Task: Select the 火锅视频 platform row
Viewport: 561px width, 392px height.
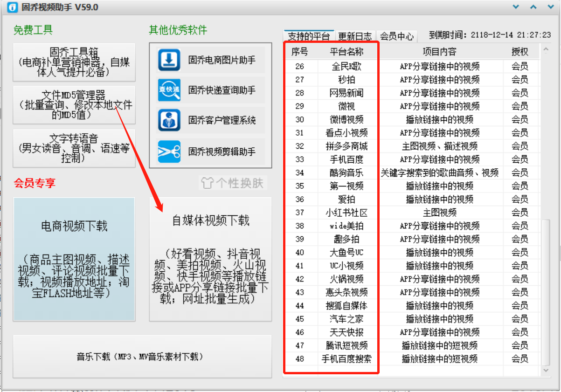Action: [412, 279]
